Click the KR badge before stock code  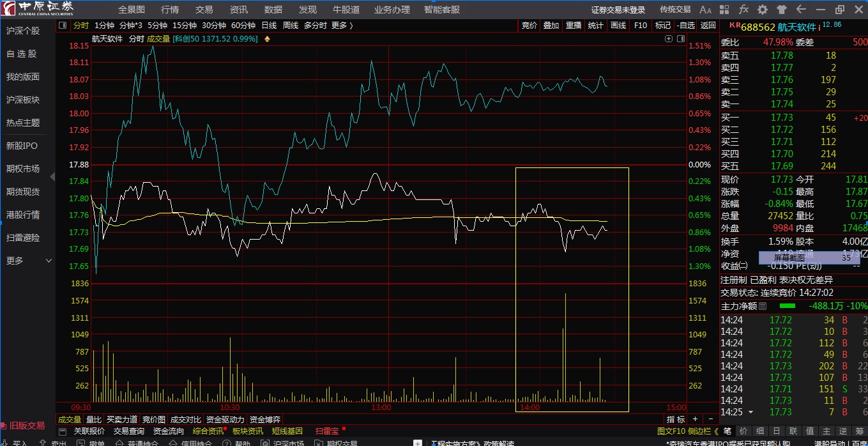click(734, 26)
